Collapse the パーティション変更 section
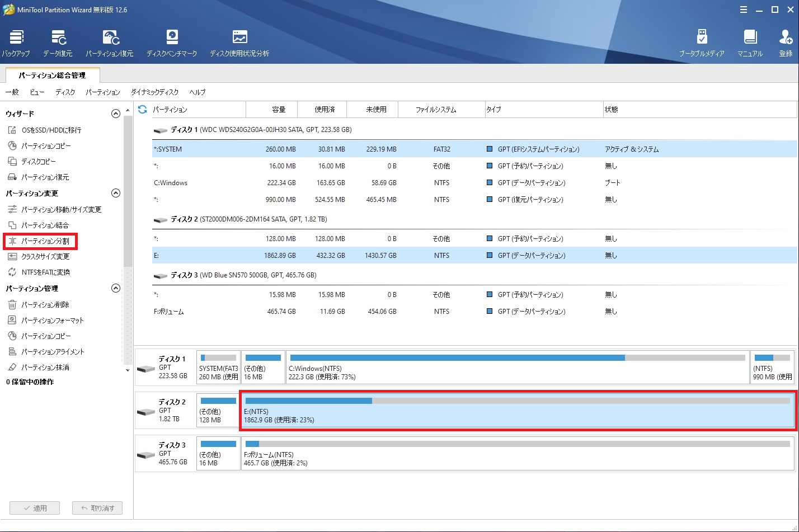 (116, 193)
